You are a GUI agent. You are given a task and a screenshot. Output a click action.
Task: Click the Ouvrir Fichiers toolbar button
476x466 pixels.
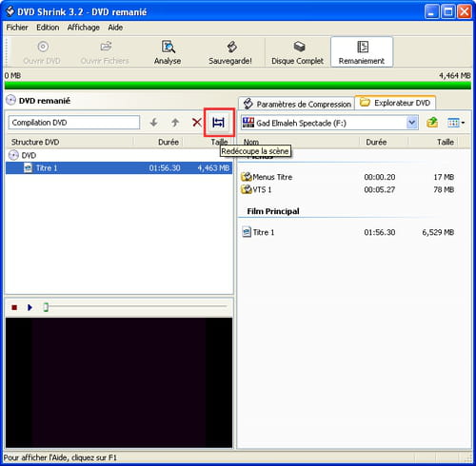click(x=105, y=52)
